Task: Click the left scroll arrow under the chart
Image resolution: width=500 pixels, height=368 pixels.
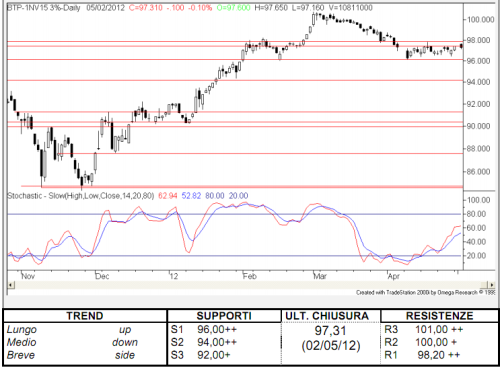Action: tap(11, 285)
